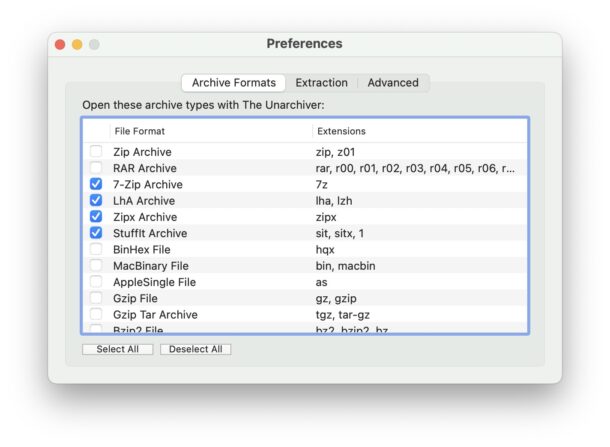Viewport: 610px width, 447px height.
Task: Enable the Gzip Tar Archive checkbox
Action: point(96,314)
